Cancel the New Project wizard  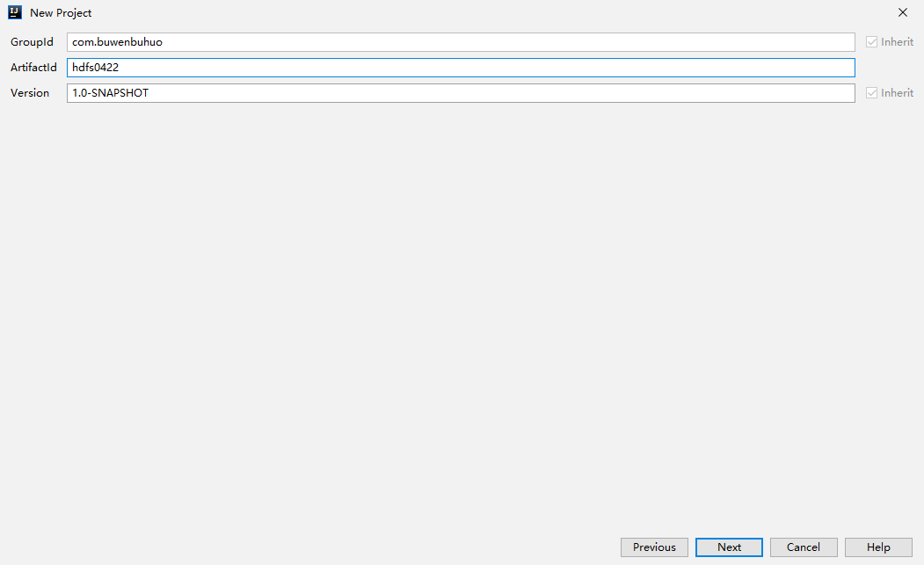[x=804, y=547]
